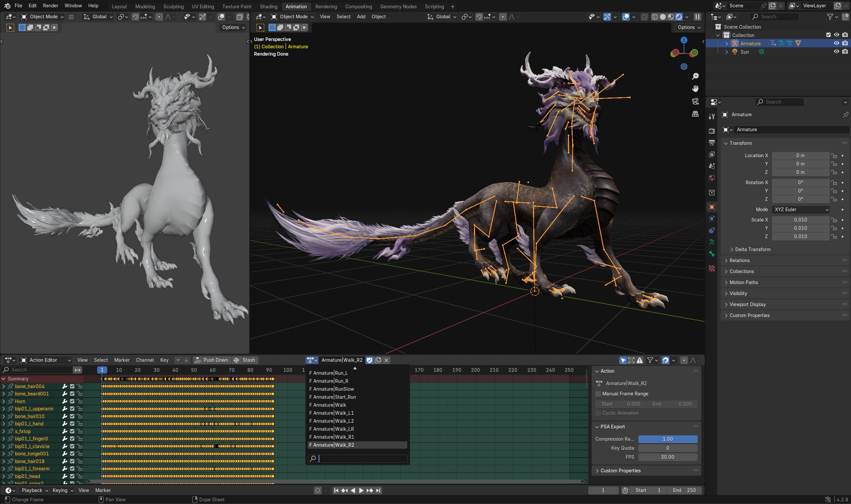The image size is (851, 504).
Task: Hide the Armature in viewport via eye
Action: click(836, 43)
